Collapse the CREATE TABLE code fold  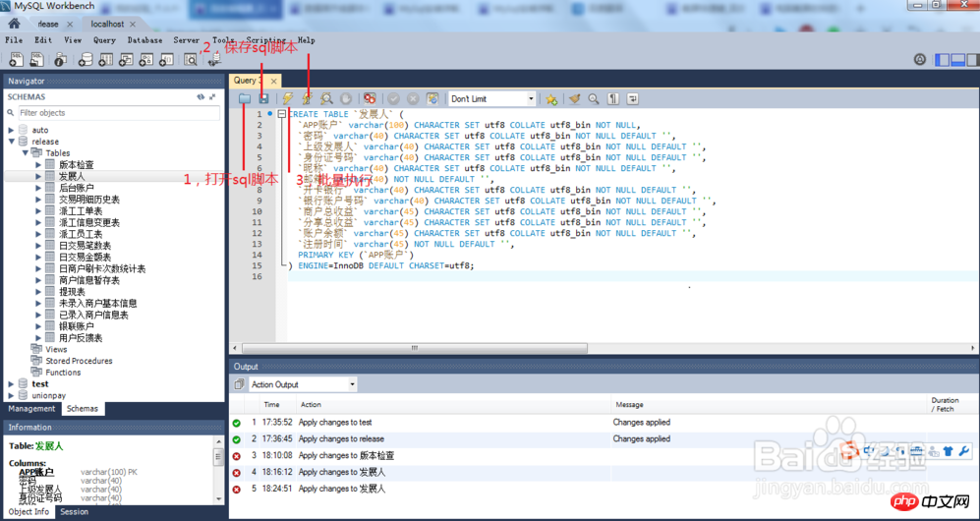coord(281,114)
